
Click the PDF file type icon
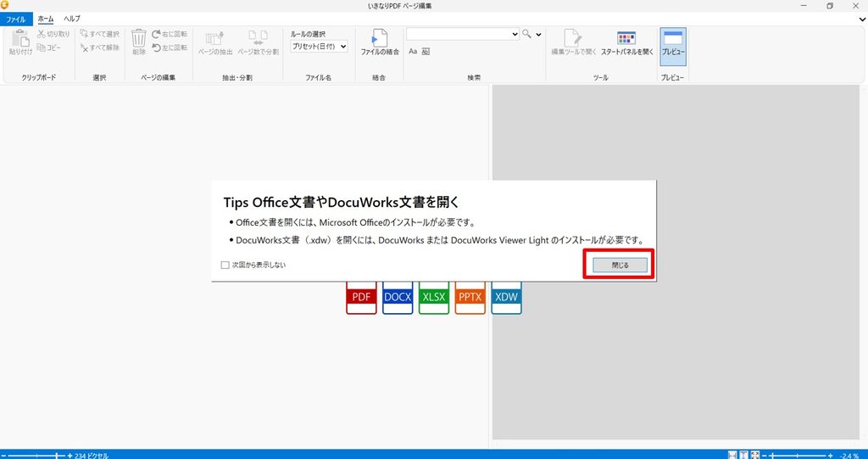tap(361, 298)
